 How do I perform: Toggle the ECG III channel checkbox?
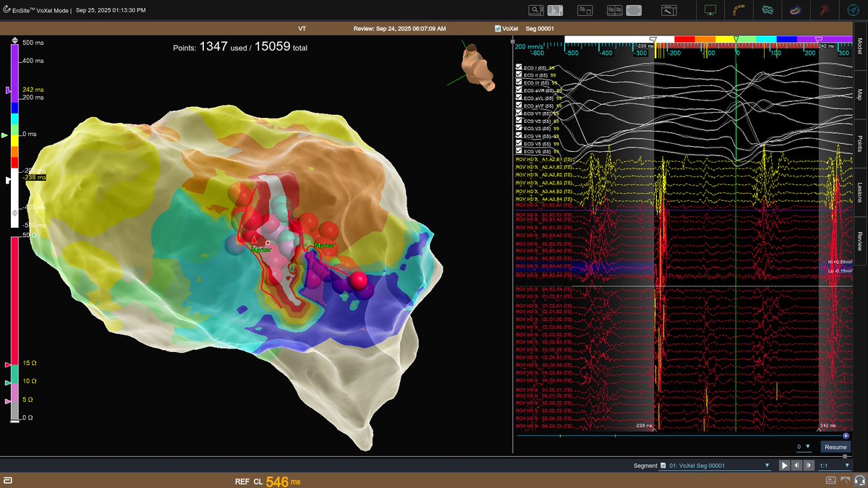(x=519, y=82)
